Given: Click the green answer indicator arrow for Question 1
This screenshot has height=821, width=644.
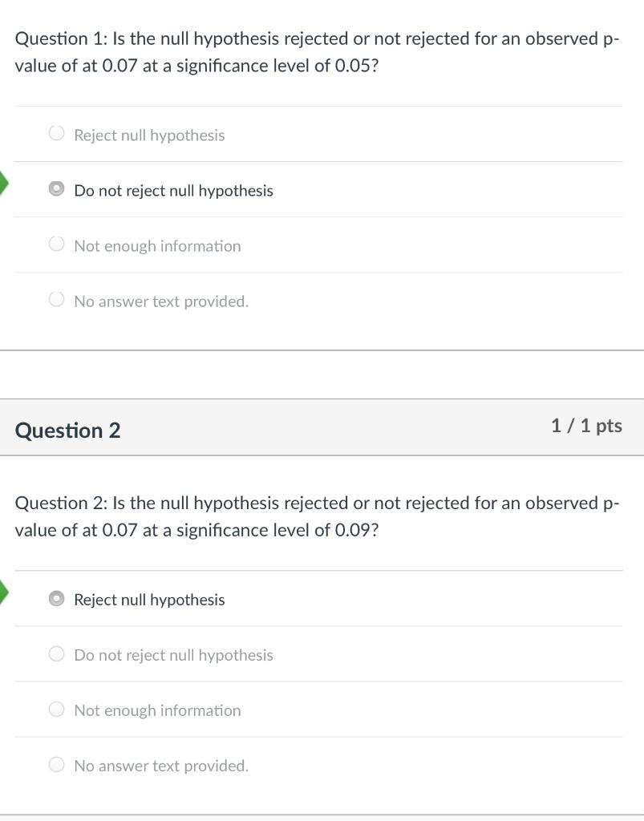Looking at the screenshot, I should pos(4,185).
